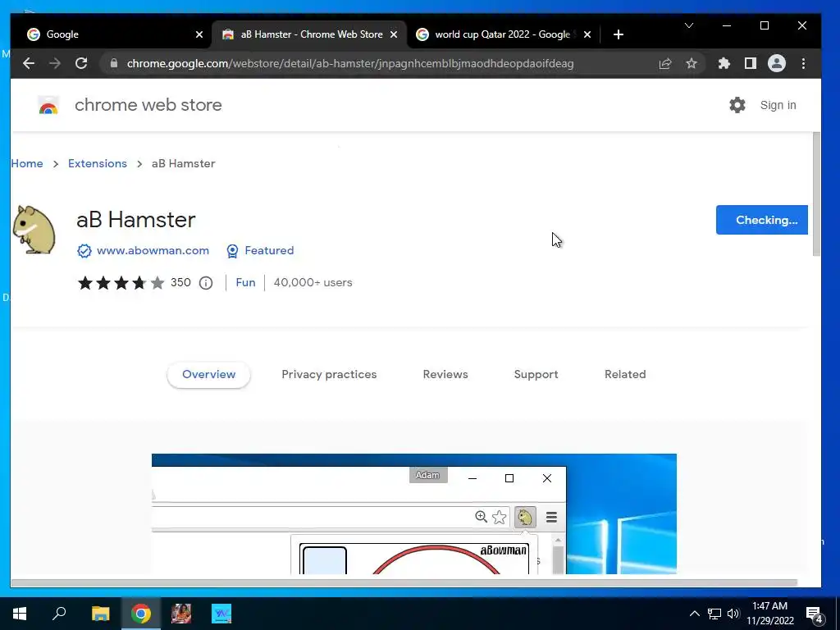Open File Explorer from the taskbar
The height and width of the screenshot is (630, 840).
click(x=100, y=614)
